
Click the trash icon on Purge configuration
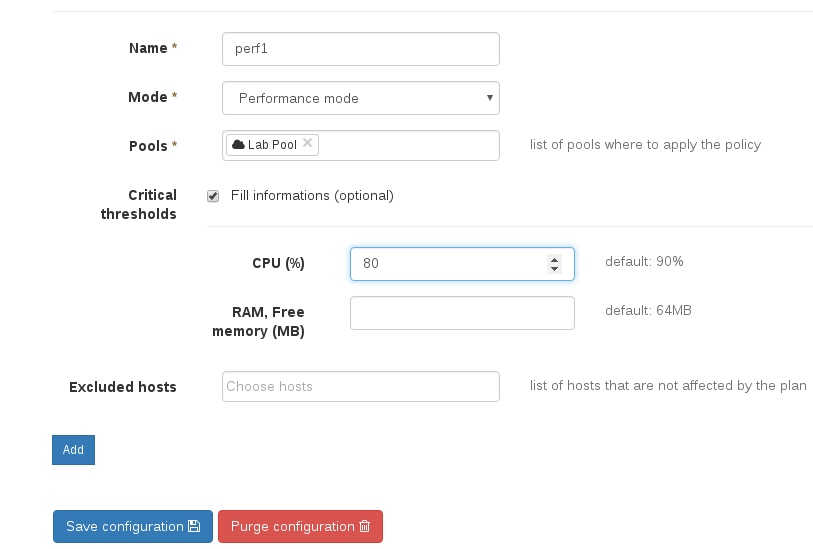[x=364, y=526]
